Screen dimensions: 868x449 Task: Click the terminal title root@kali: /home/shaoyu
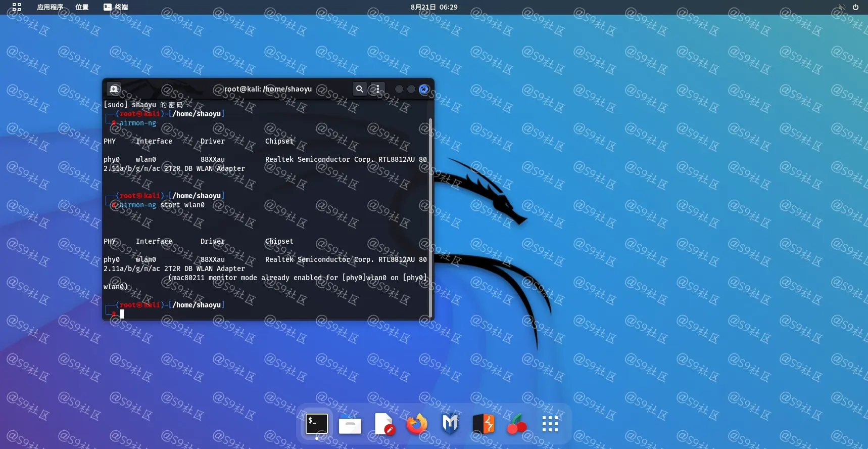[x=268, y=89]
